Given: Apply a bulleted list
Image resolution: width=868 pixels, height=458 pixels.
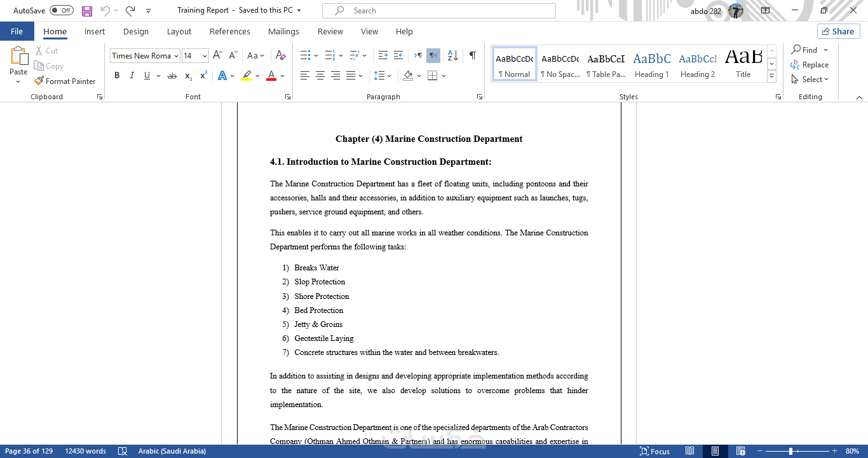Looking at the screenshot, I should tap(305, 55).
